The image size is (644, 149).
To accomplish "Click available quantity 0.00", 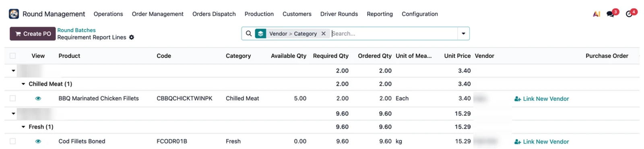I will point(300,141).
